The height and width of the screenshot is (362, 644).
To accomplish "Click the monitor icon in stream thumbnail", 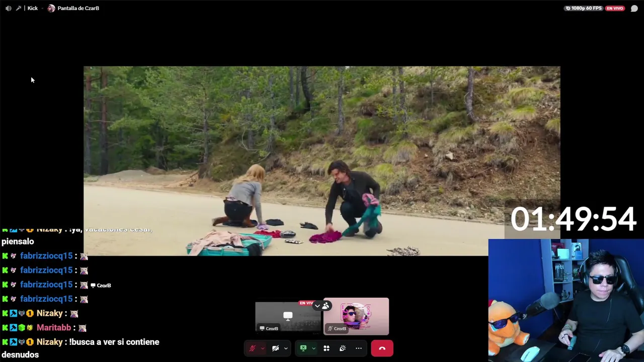I will point(288,316).
